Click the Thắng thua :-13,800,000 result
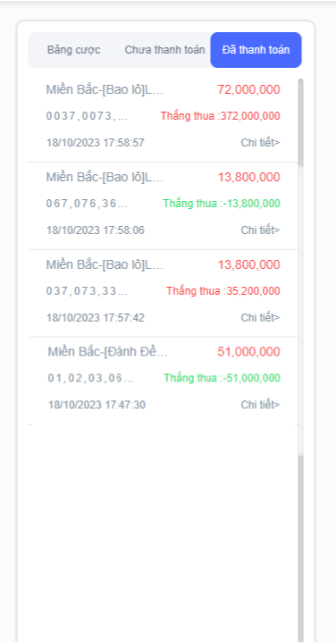The height and width of the screenshot is (644, 336). coord(222,204)
